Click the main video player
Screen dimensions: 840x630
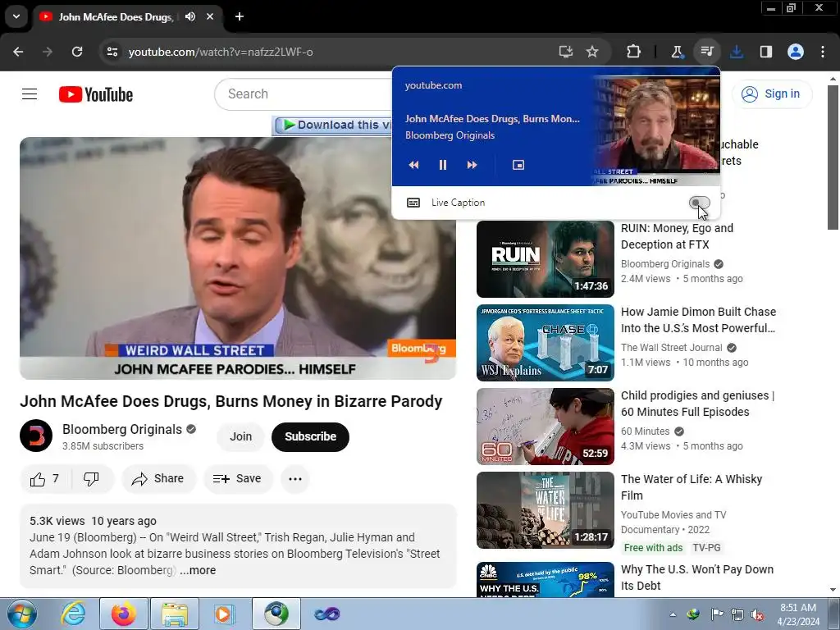(238, 258)
